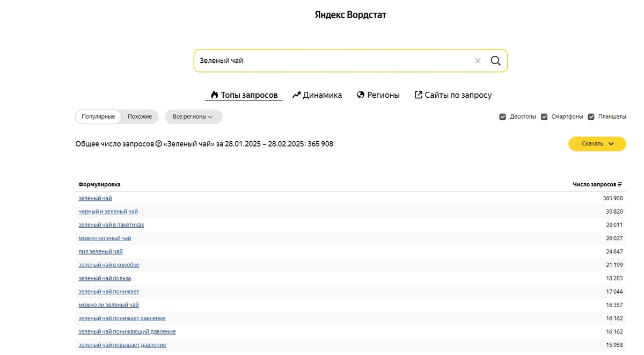This screenshot has width=644, height=355.
Task: Open the Скачать download dropdown
Action: click(x=597, y=144)
